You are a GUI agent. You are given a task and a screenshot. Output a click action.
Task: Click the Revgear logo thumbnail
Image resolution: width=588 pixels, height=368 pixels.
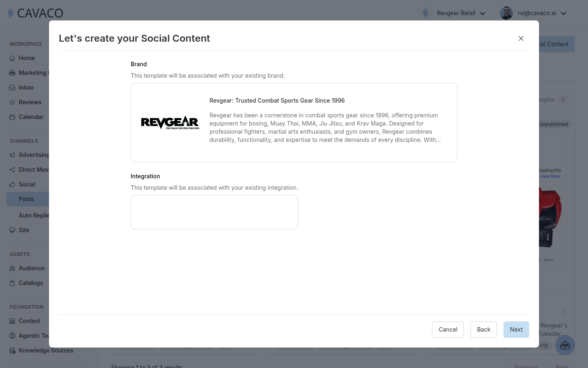[x=170, y=122]
